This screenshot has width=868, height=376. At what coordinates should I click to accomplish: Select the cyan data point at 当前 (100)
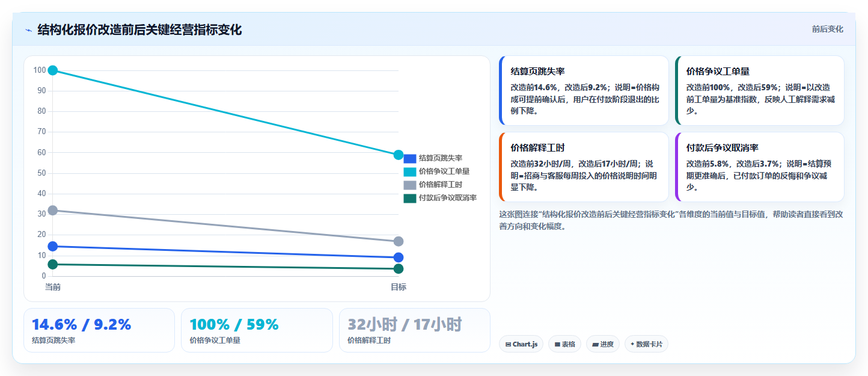[x=52, y=70]
